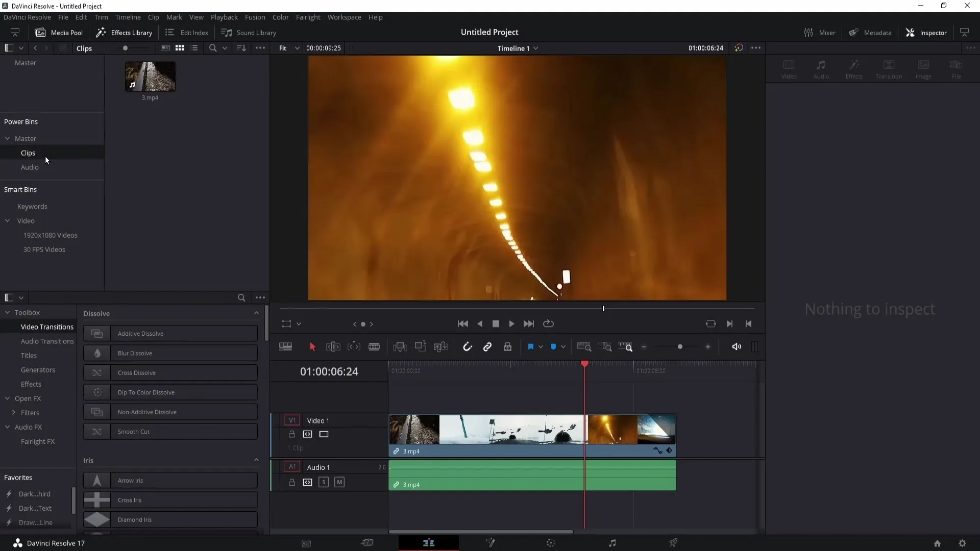
Task: Drag the playhead position slider
Action: click(x=584, y=364)
